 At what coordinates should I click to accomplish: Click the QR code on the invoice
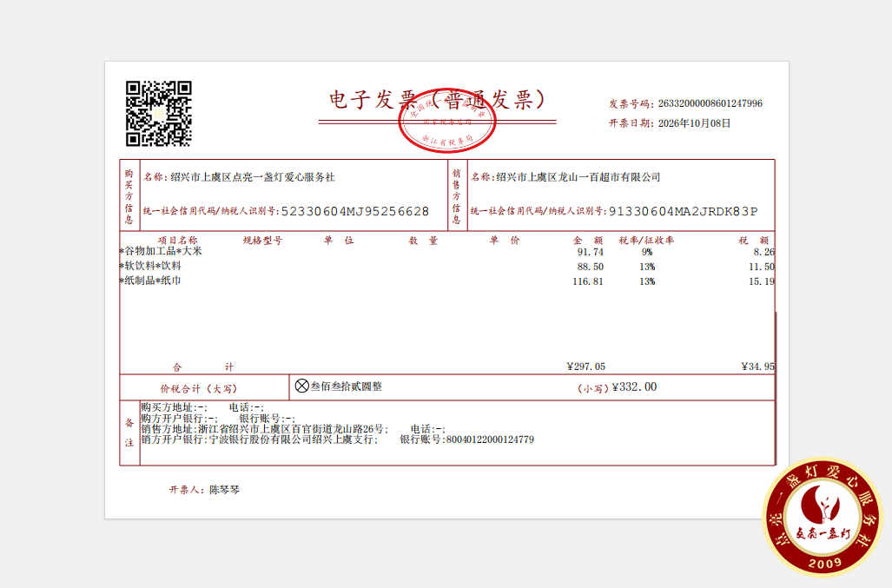[x=159, y=114]
